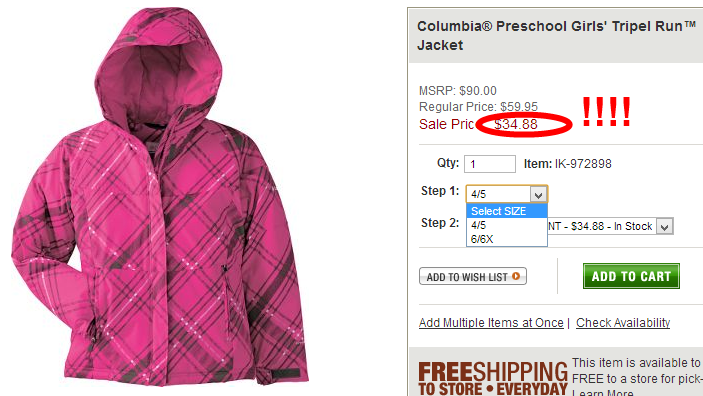Viewport: 703px width, 396px height.
Task: Click the Add to Wish List button
Action: pos(473,276)
